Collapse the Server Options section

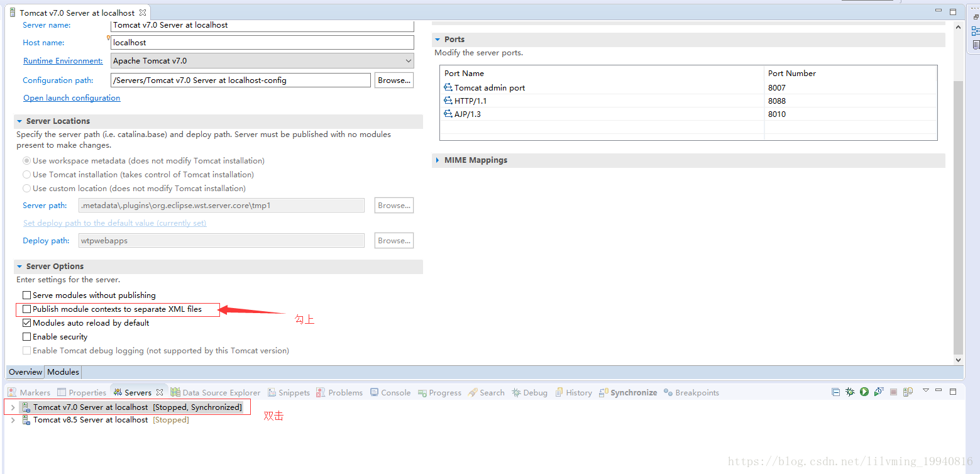tap(19, 267)
